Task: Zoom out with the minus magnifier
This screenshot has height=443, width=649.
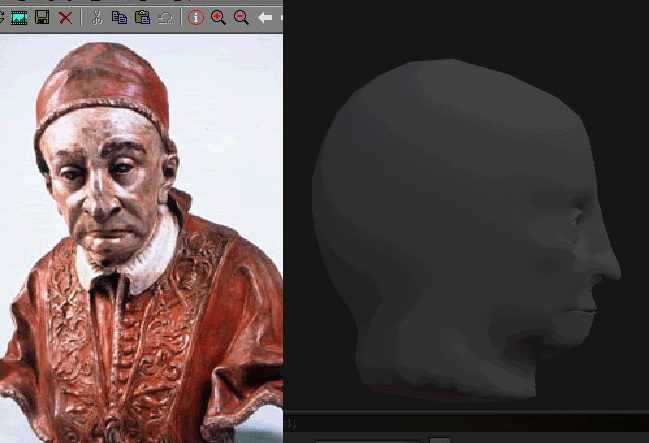Action: pyautogui.click(x=241, y=18)
